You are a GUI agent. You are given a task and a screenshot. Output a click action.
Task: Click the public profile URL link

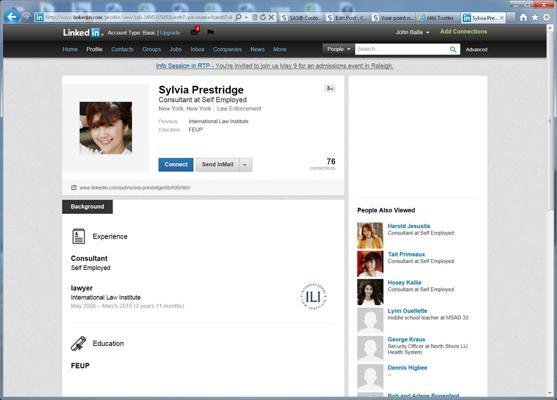pos(135,188)
